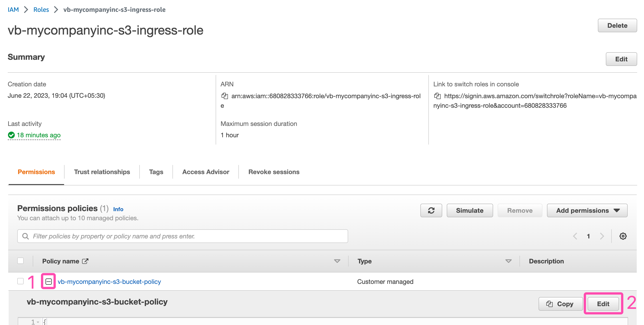Go to Roles in the breadcrumb
The image size is (644, 325).
[41, 10]
